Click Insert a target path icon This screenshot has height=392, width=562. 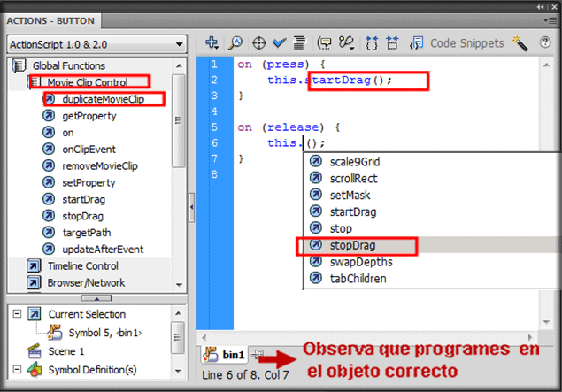coord(258,42)
